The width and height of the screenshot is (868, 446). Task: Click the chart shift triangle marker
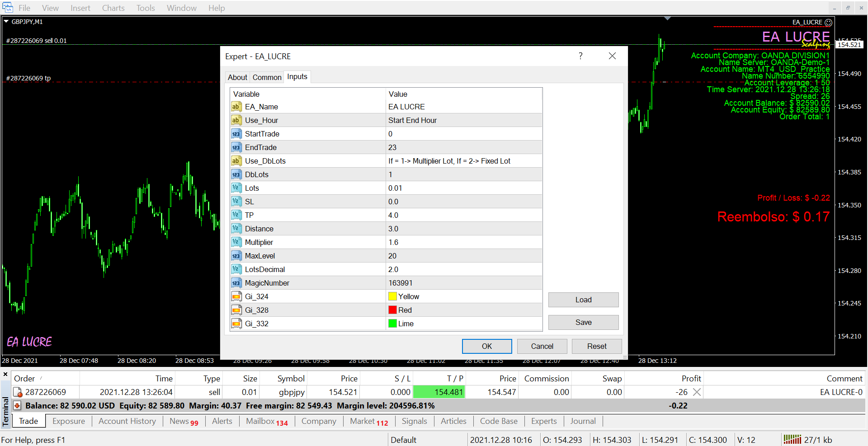[667, 19]
